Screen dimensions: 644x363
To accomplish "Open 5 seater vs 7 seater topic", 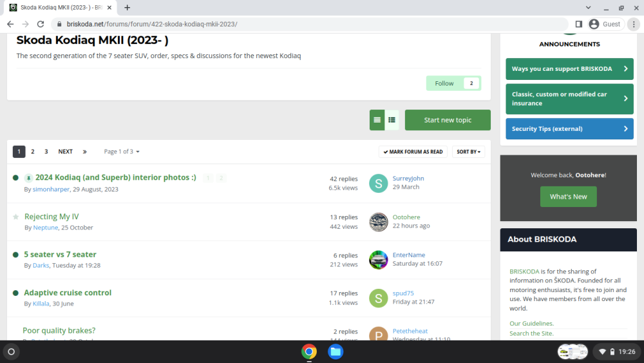I will click(x=60, y=255).
